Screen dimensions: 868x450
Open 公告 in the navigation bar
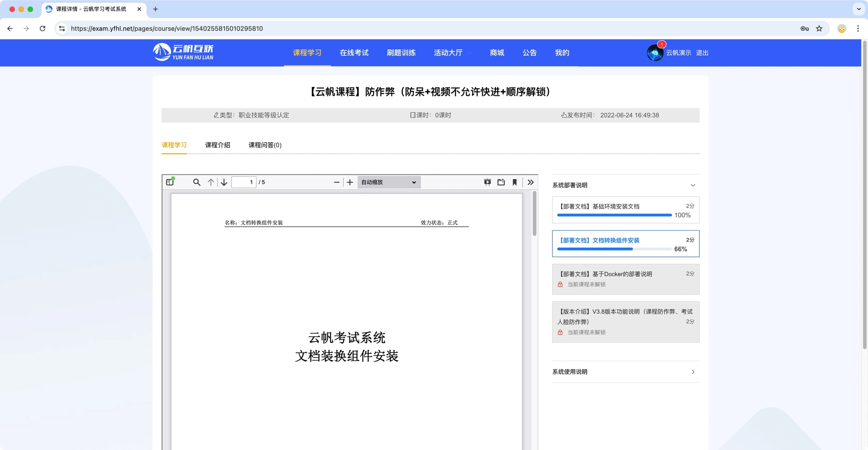click(x=529, y=53)
